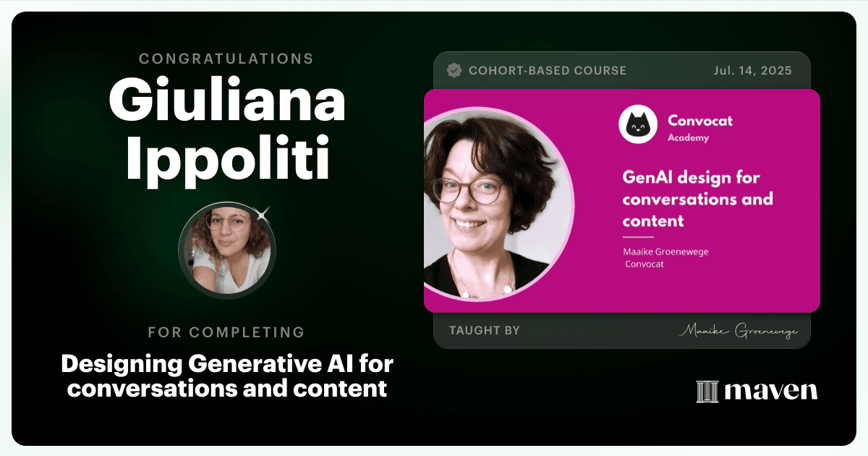Click the Convocat black cat logo
868x456 pixels.
coord(637,124)
